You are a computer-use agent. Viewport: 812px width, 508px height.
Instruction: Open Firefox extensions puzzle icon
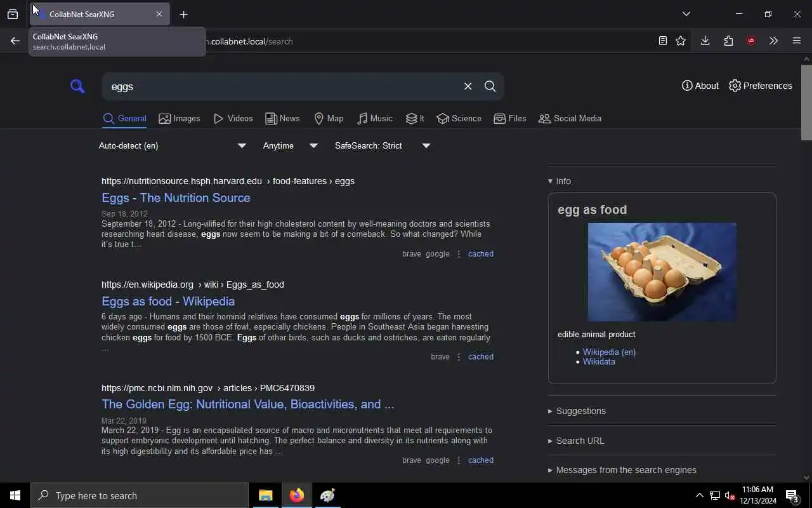pos(728,41)
